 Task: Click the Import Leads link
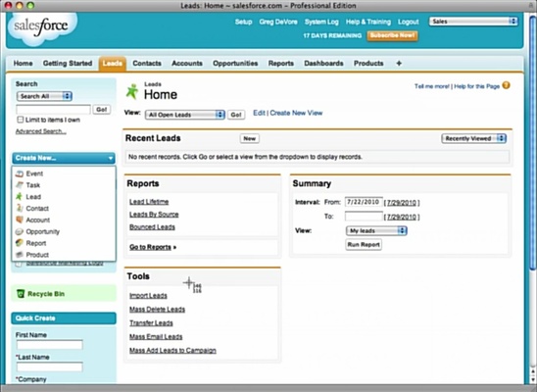148,295
